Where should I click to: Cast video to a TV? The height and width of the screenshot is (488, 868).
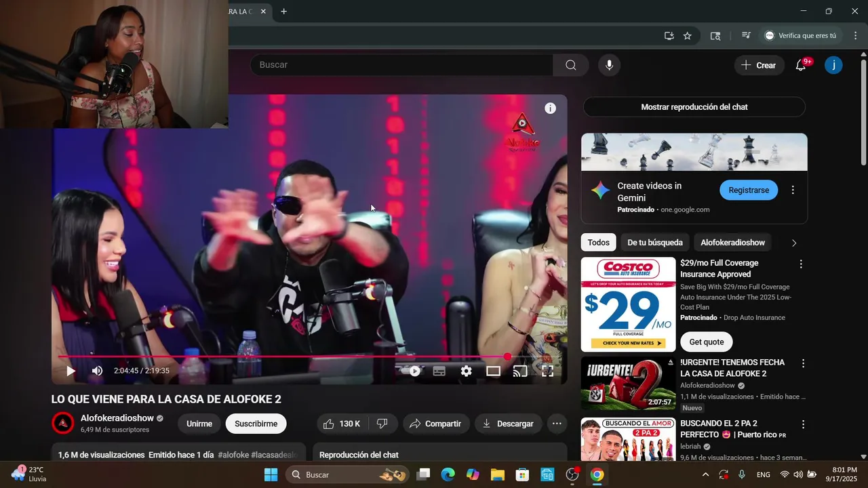(520, 371)
